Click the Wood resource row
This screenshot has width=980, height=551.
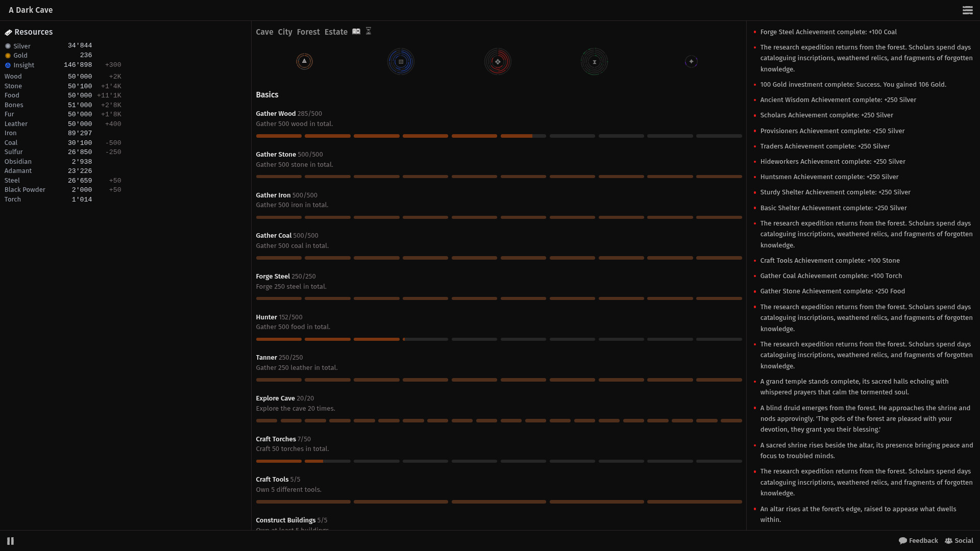tap(63, 77)
